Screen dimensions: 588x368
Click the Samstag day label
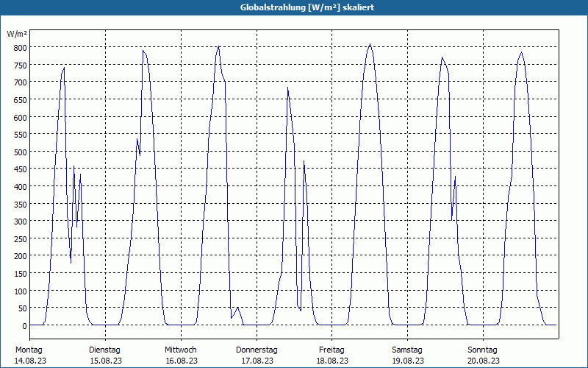[407, 350]
